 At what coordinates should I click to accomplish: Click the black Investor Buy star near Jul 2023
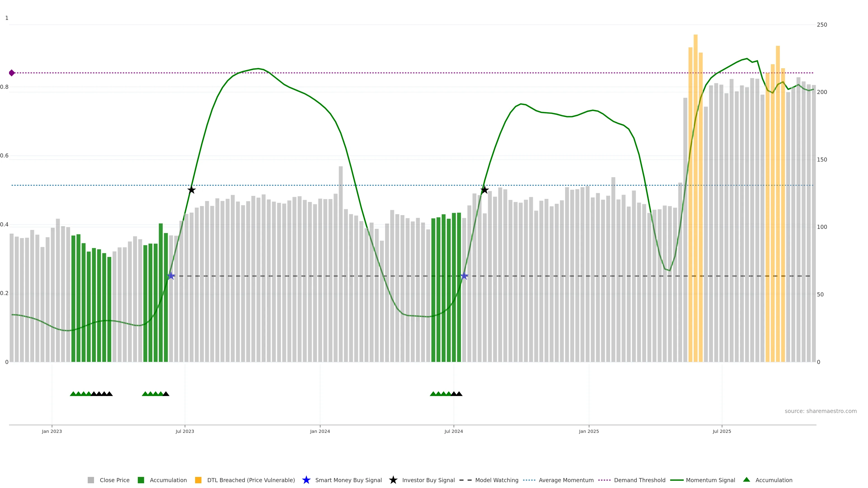[x=191, y=190]
